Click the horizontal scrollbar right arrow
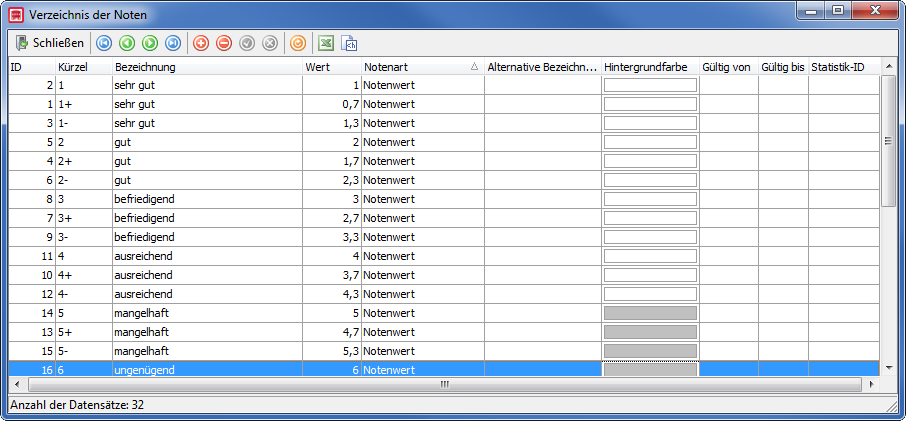The image size is (906, 421). coord(871,384)
